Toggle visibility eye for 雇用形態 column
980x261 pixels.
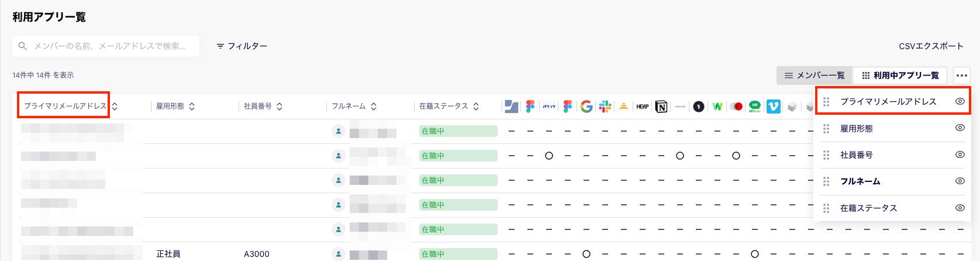960,128
